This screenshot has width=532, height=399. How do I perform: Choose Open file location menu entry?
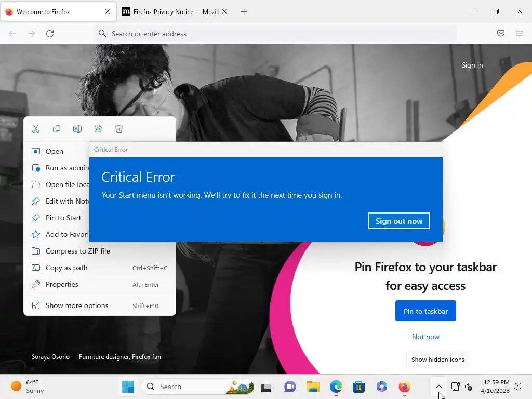pos(56,184)
